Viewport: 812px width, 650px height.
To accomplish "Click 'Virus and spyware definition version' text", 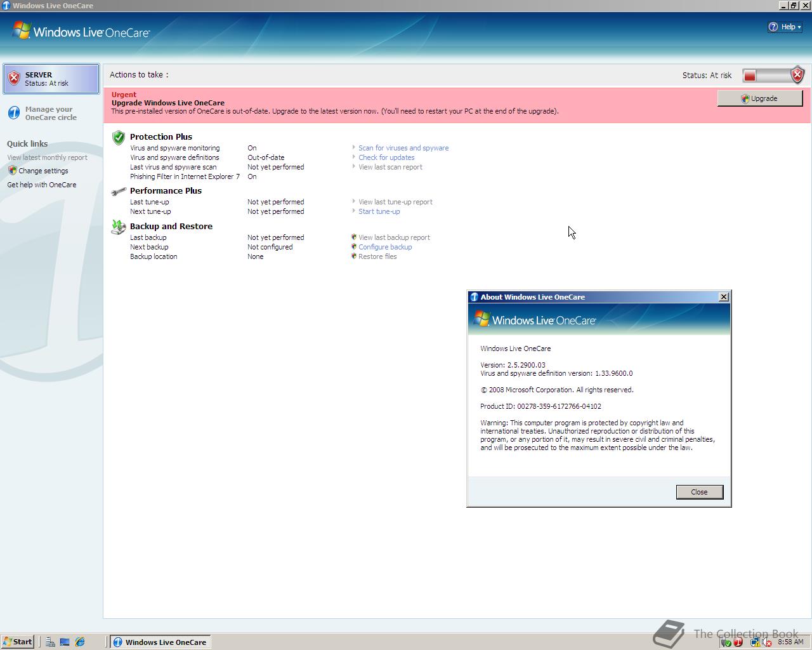I will pyautogui.click(x=556, y=373).
